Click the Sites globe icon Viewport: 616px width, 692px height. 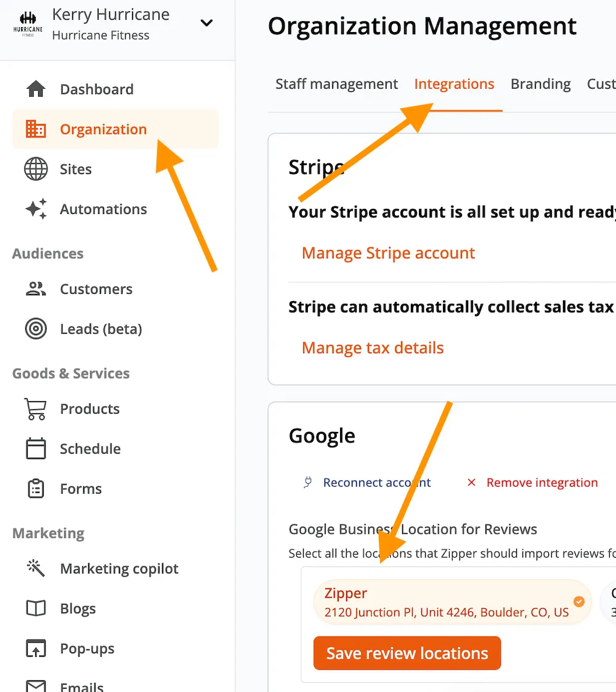(x=36, y=169)
